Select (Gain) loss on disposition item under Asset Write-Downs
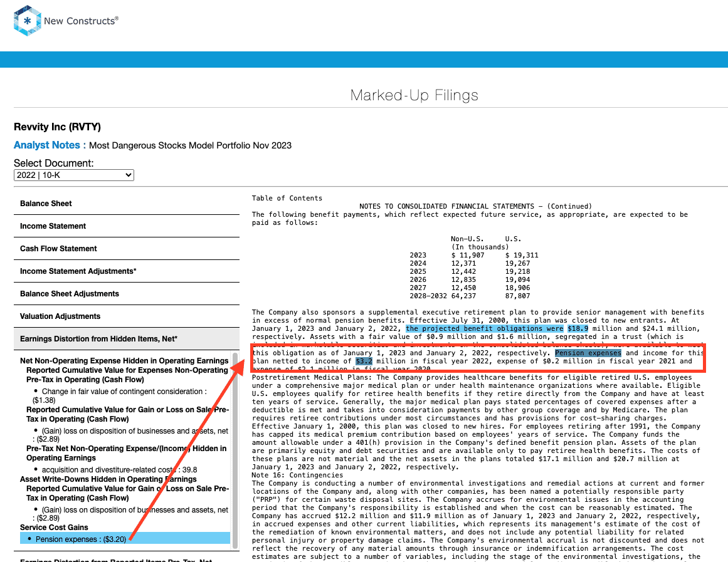This screenshot has width=728, height=562. point(130,514)
